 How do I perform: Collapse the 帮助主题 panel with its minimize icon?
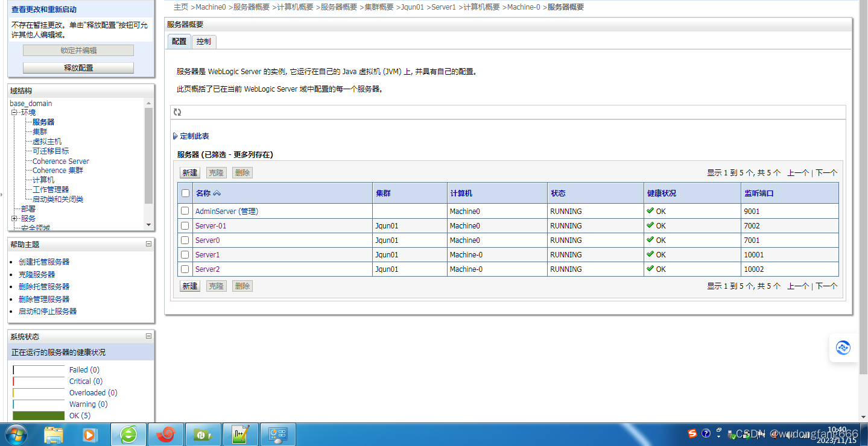click(148, 244)
